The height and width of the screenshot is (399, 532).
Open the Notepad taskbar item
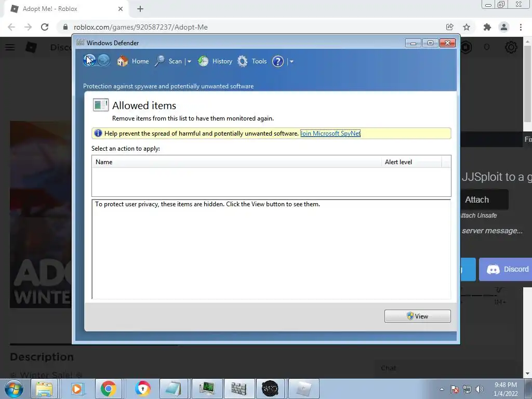coord(174,389)
